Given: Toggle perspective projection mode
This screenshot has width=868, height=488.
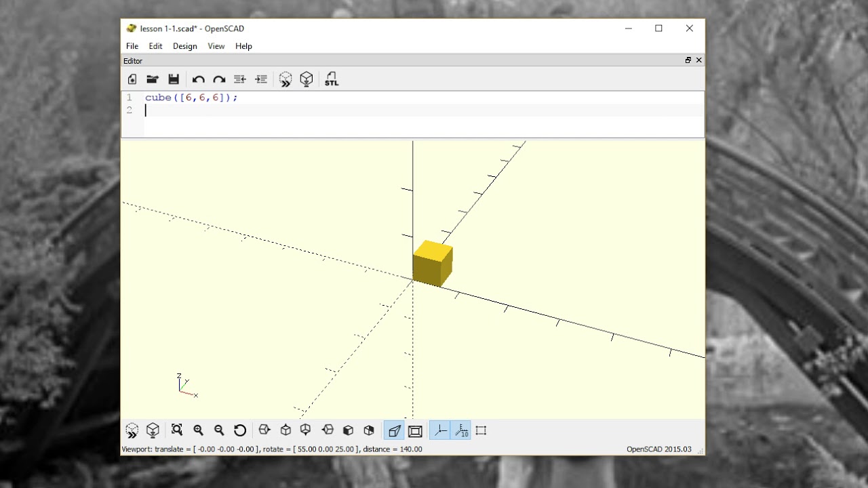Looking at the screenshot, I should point(394,430).
